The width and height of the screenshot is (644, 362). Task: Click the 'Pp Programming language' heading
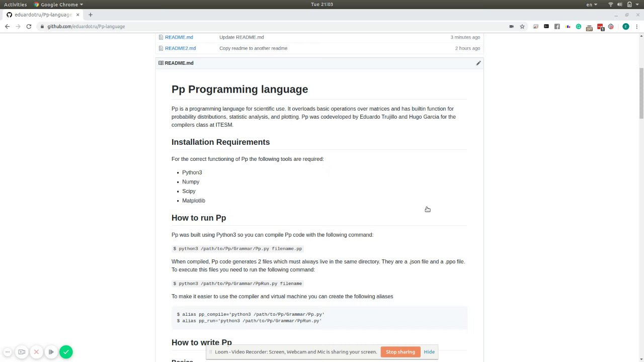239,89
